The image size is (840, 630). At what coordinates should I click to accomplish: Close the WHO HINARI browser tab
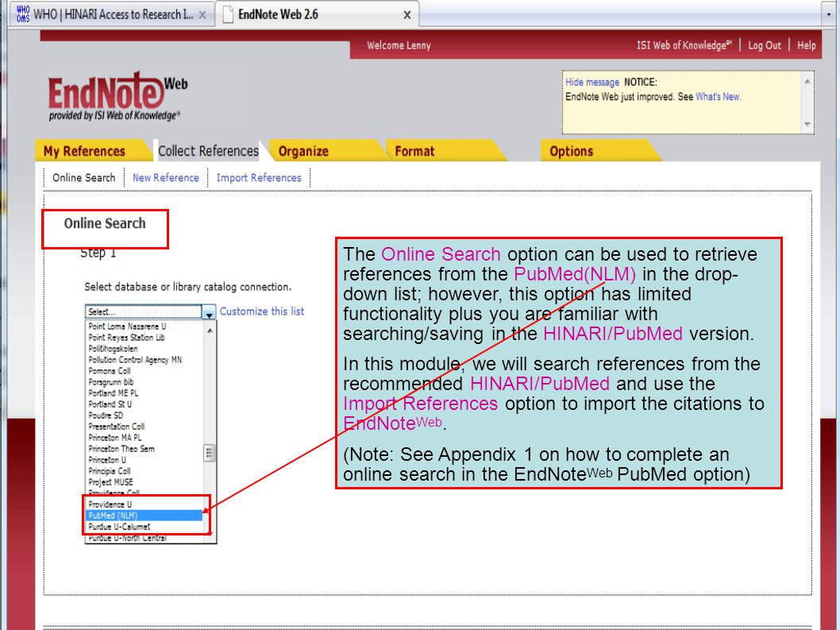[x=202, y=15]
